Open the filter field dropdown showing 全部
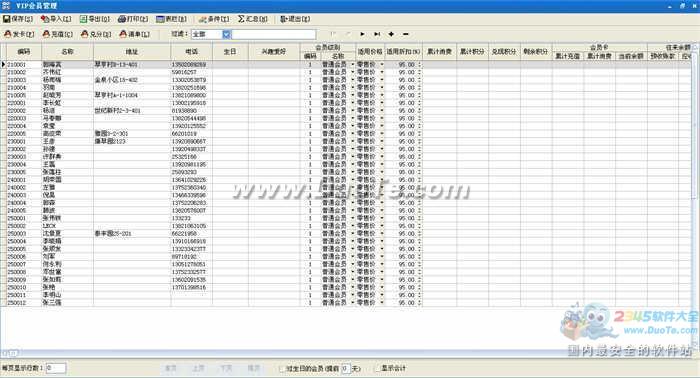 tap(226, 34)
